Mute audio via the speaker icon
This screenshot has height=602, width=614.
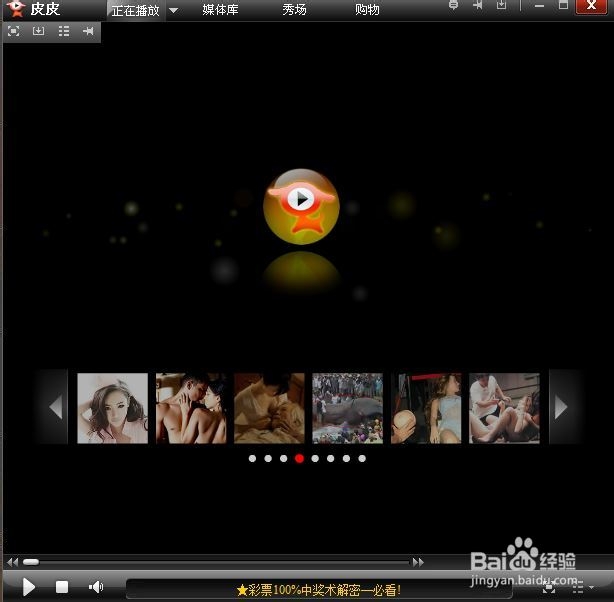pos(96,587)
